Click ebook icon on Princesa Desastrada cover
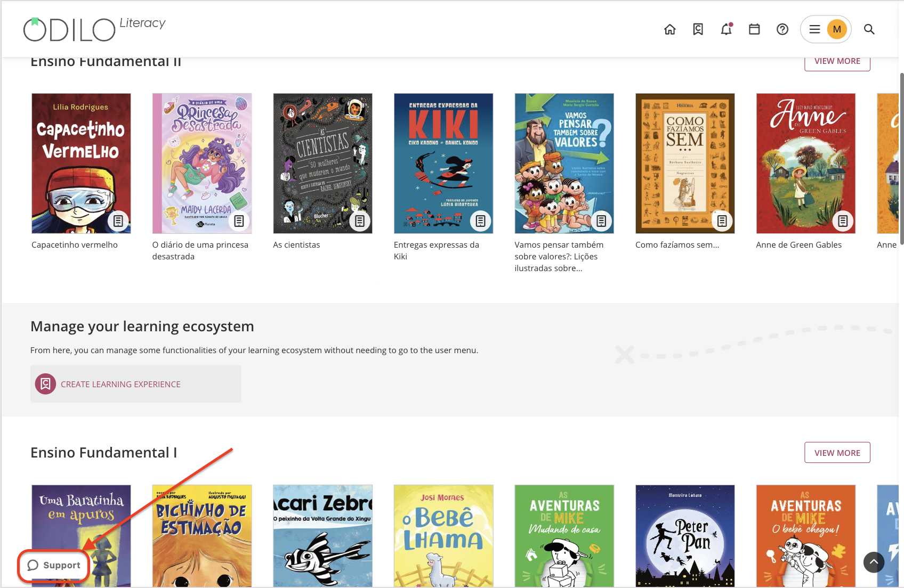This screenshot has width=904, height=588. (x=239, y=220)
